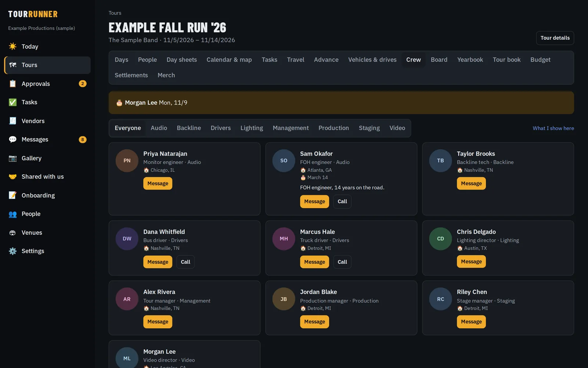Image resolution: width=588 pixels, height=368 pixels.
Task: Click the What I show here link
Action: click(x=553, y=128)
